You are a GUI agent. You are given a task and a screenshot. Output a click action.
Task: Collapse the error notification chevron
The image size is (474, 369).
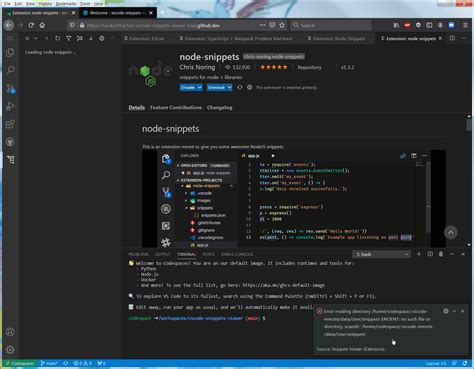[454, 311]
